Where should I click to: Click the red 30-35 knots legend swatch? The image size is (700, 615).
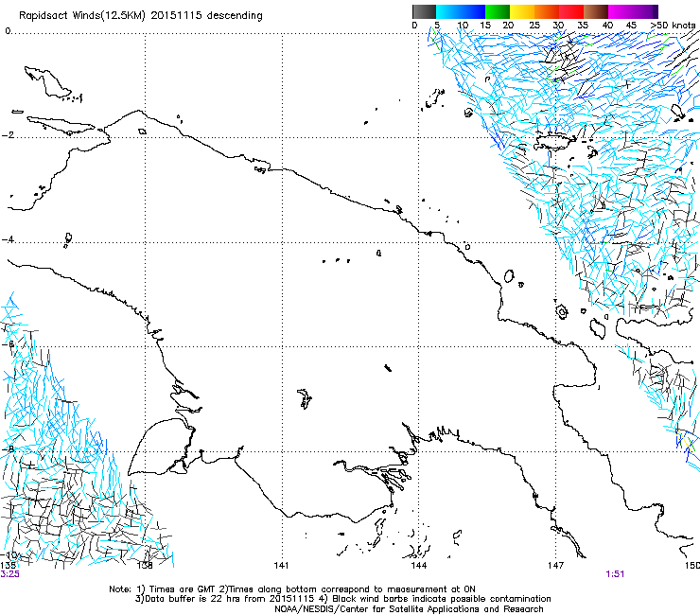click(x=571, y=11)
